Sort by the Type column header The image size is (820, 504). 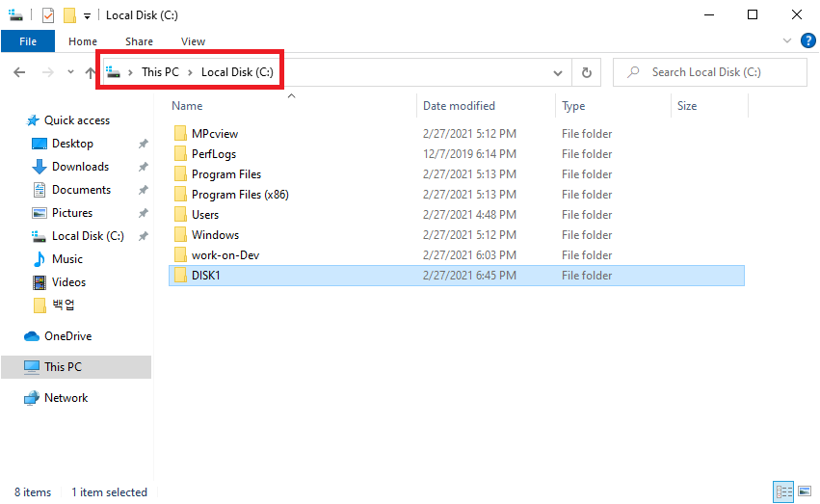coord(573,106)
